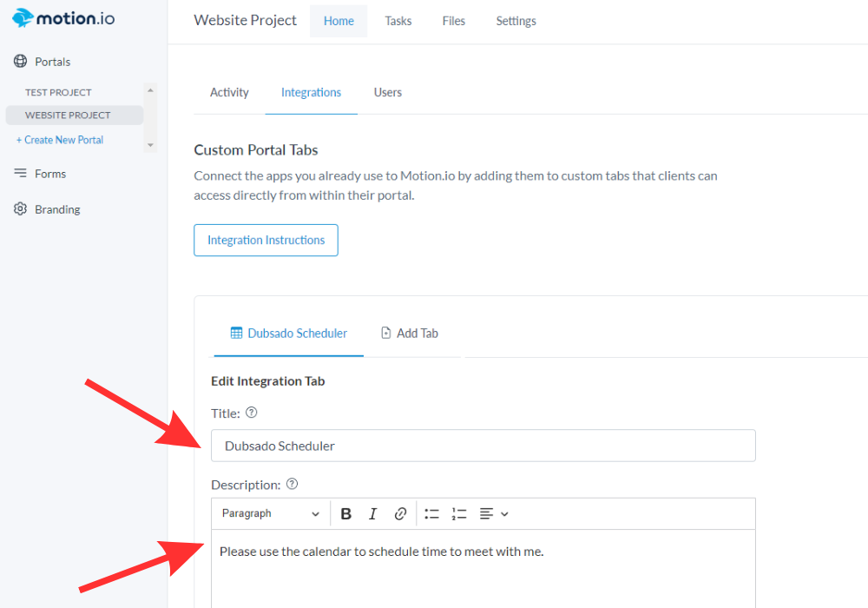Expand the text alignment dropdown
868x608 pixels.
494,513
